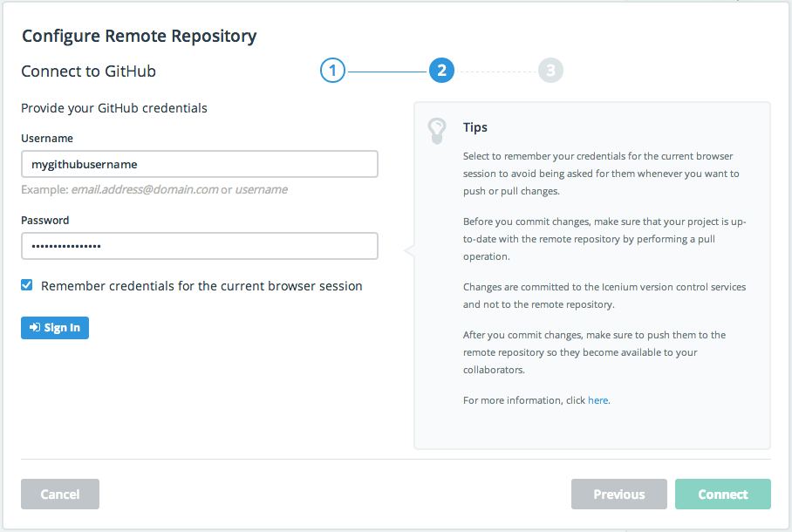Screen dimensions: 792x532
Task: Click the arrow icon on Sign In
Action: pos(34,328)
